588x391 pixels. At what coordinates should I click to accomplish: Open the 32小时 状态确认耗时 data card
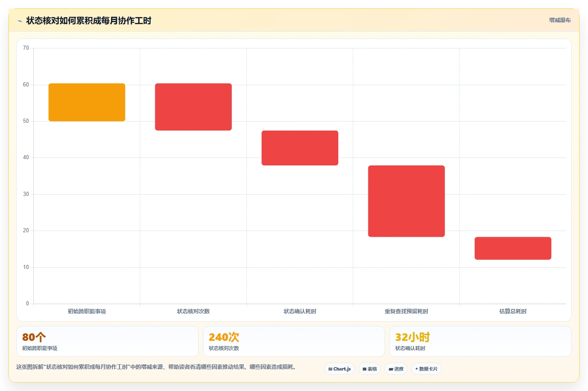pos(480,341)
